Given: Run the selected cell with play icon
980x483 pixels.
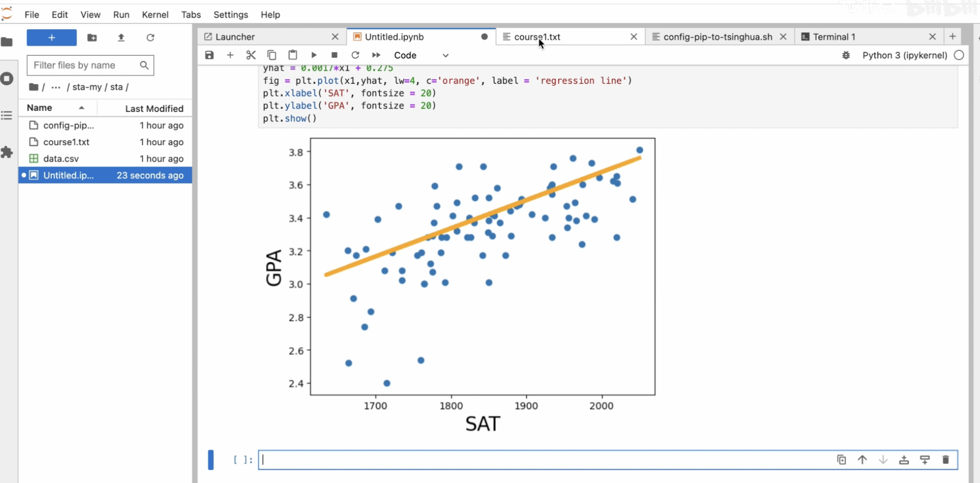Looking at the screenshot, I should 314,55.
